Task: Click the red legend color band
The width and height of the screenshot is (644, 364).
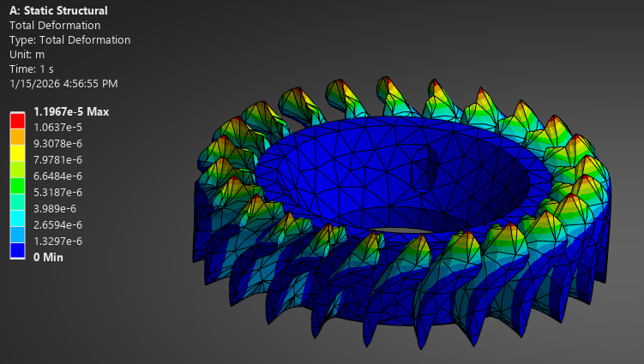Action: pos(17,121)
